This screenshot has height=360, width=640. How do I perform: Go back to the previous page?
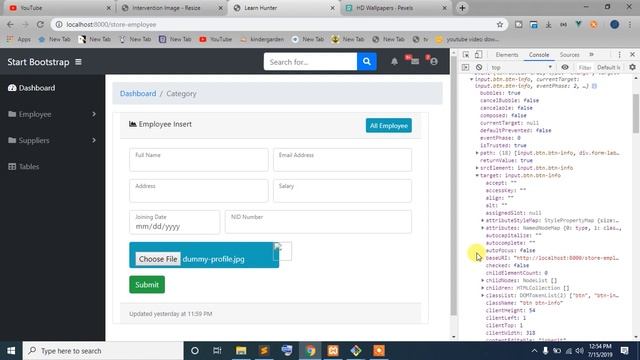click(x=10, y=24)
